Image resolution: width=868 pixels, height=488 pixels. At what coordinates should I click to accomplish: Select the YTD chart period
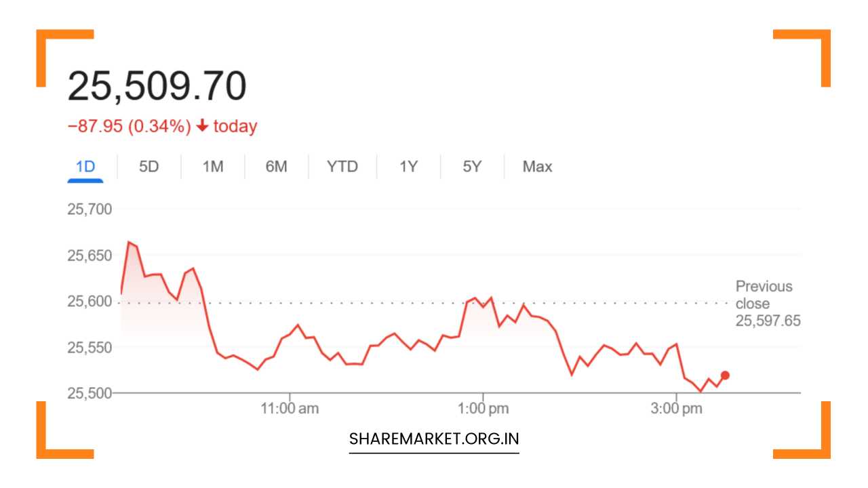(x=342, y=166)
